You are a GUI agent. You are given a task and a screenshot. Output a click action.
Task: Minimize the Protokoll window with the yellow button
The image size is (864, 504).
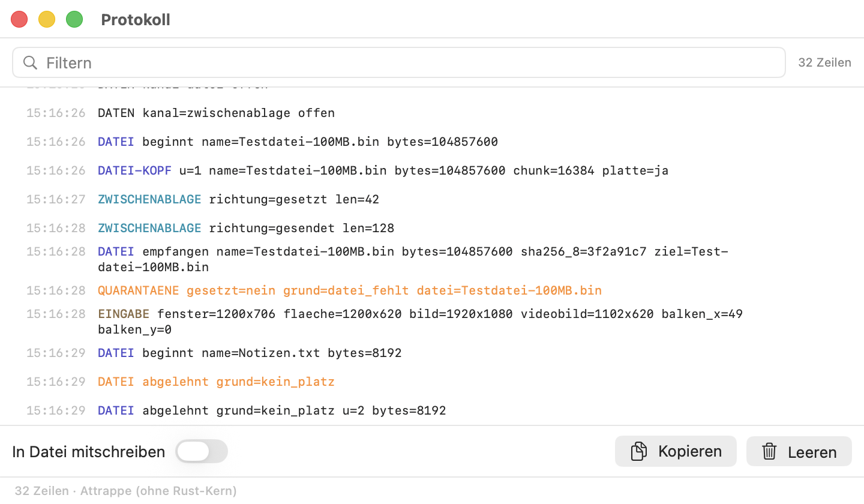[47, 19]
